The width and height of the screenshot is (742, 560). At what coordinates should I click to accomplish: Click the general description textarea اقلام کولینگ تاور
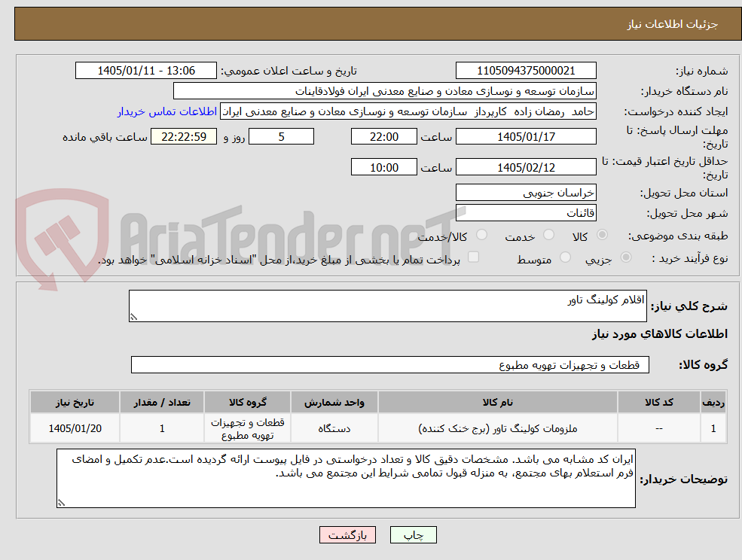coord(387,306)
